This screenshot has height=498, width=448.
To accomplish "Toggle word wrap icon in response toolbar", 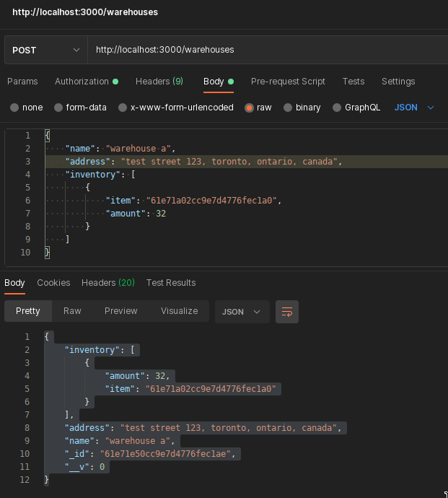I will [x=286, y=312].
